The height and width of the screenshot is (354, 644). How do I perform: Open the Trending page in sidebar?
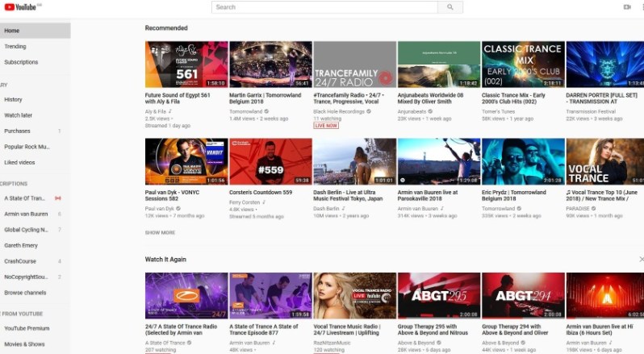click(15, 47)
